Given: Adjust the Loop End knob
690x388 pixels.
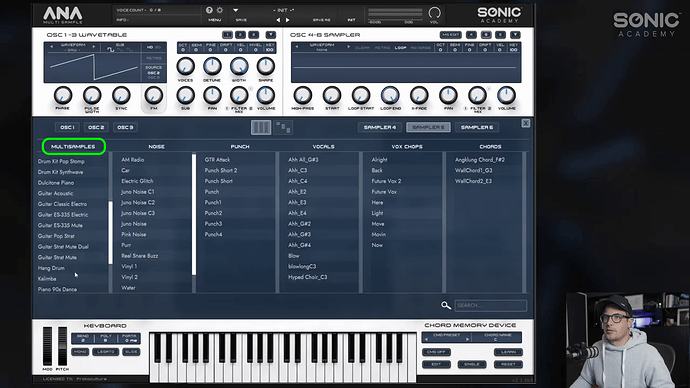Looking at the screenshot, I should point(390,95).
